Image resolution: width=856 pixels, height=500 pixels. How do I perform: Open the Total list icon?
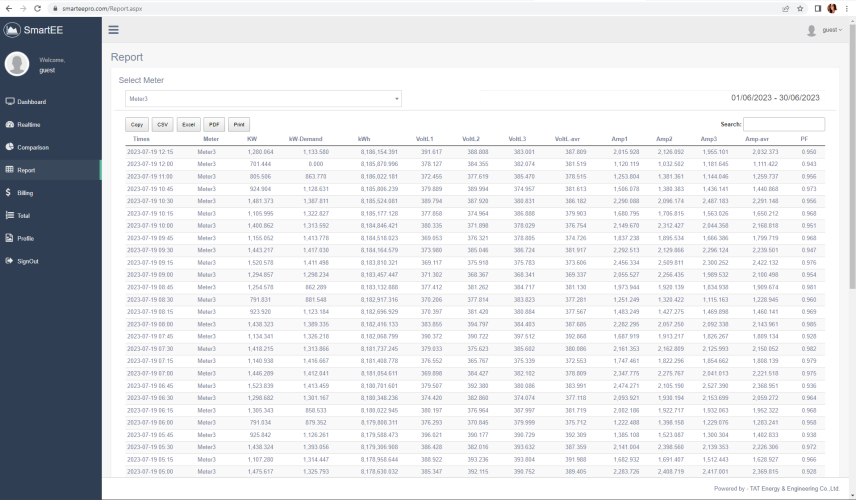(10, 215)
